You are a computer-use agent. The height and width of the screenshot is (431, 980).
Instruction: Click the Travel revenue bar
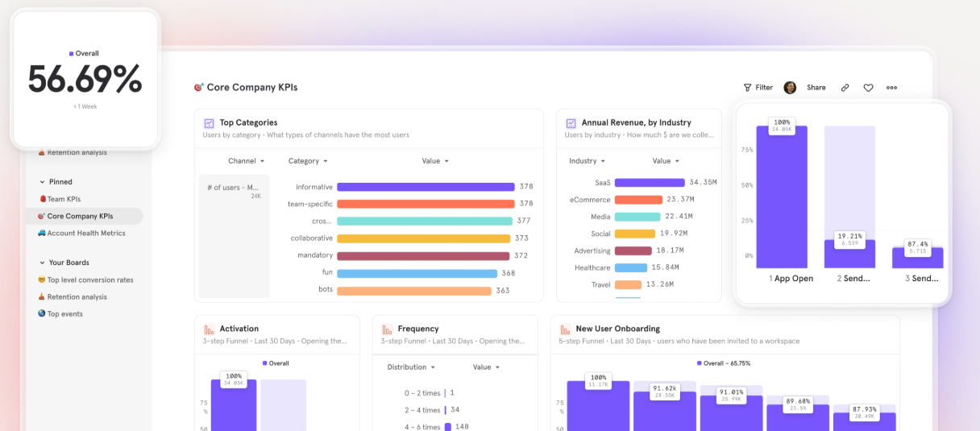(x=628, y=284)
